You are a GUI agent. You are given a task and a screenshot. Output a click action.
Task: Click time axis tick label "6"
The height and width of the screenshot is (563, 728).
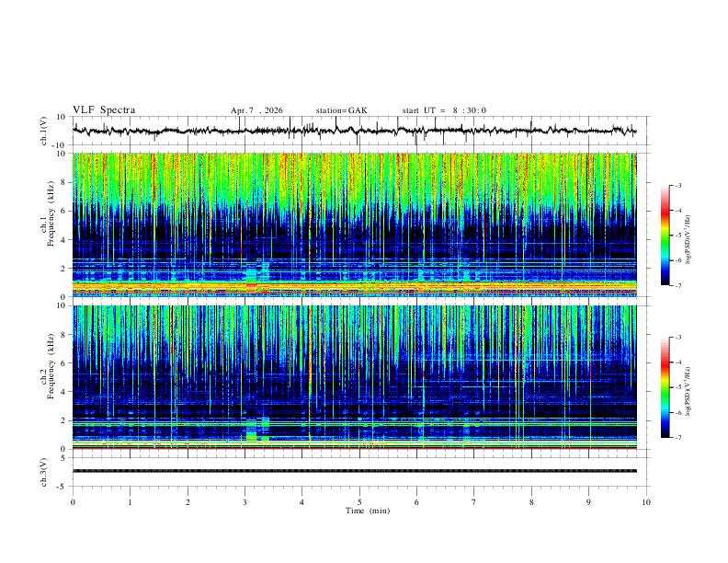pyautogui.click(x=416, y=502)
